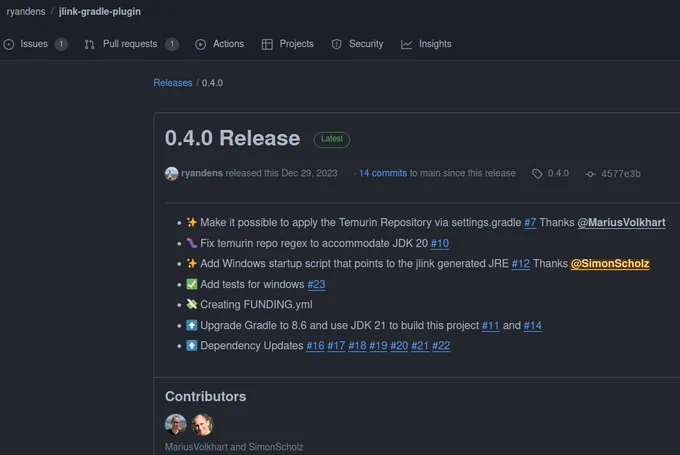Open the @SimonScholz mention
This screenshot has height=455, width=680.
[610, 264]
